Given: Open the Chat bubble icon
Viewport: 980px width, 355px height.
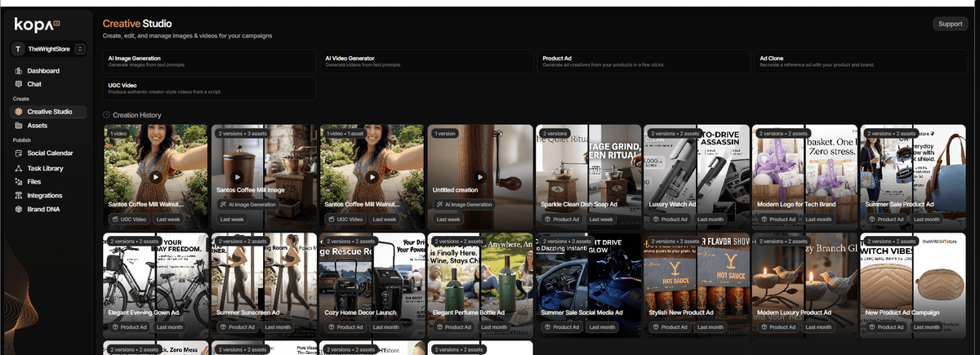Looking at the screenshot, I should (x=19, y=84).
